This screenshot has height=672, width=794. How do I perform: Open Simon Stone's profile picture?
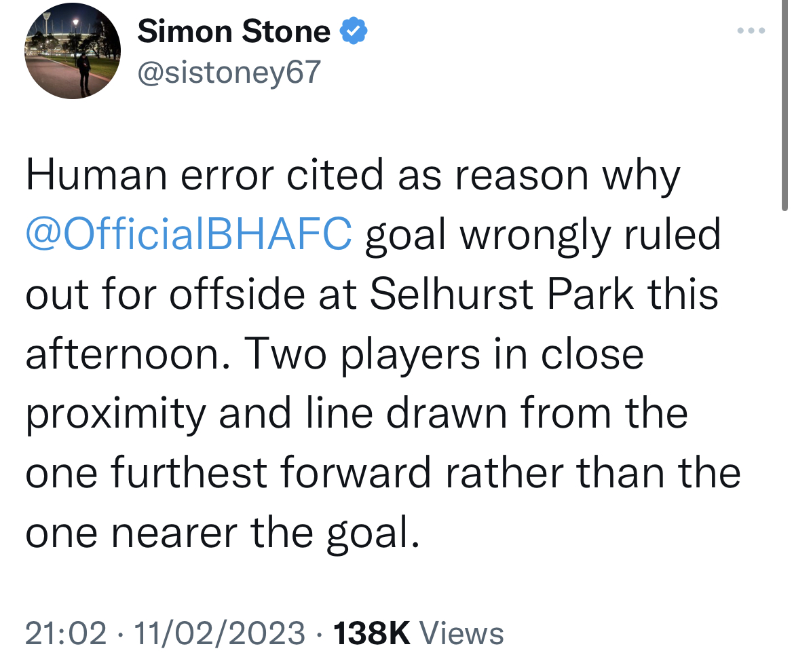(73, 51)
